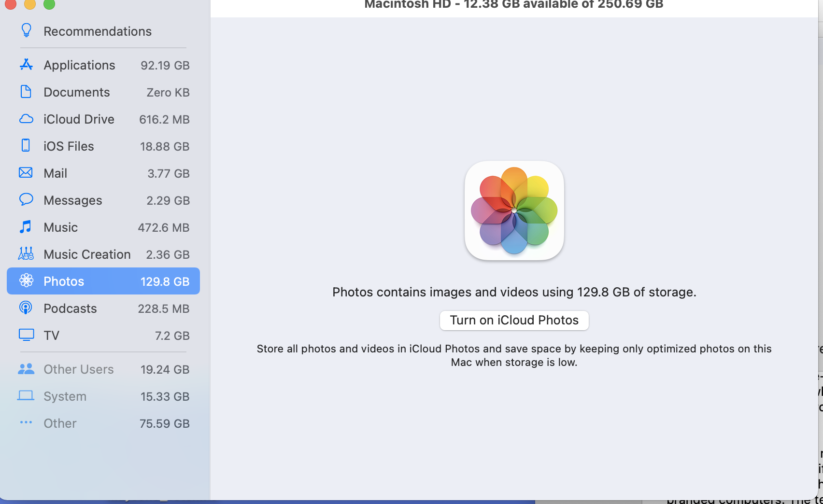
Task: Click the Documents page icon
Action: coord(26,92)
